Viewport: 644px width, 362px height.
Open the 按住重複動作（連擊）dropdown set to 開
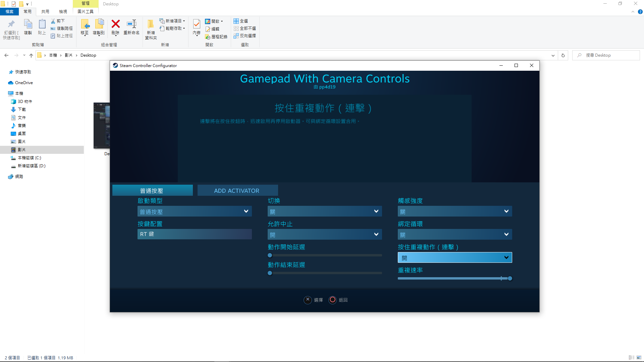click(455, 257)
